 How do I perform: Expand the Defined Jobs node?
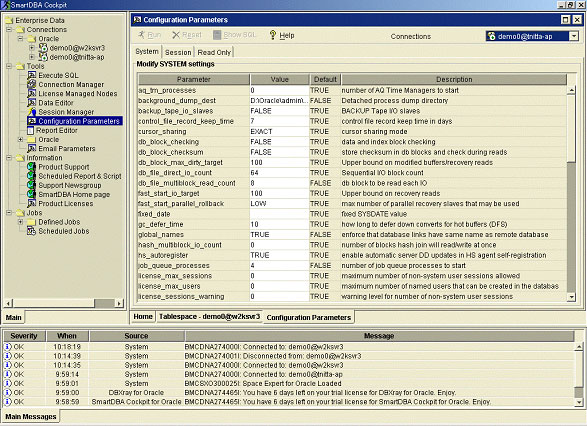pyautogui.click(x=21, y=222)
